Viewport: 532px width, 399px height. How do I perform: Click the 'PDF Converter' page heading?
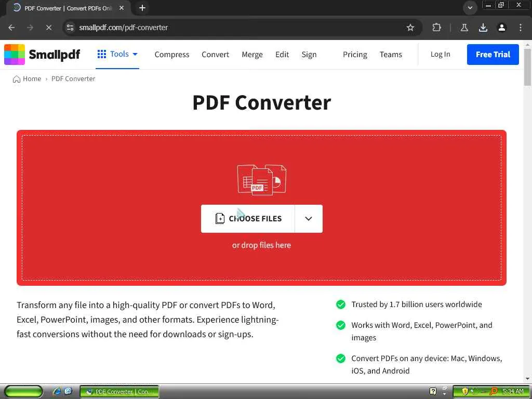262,102
